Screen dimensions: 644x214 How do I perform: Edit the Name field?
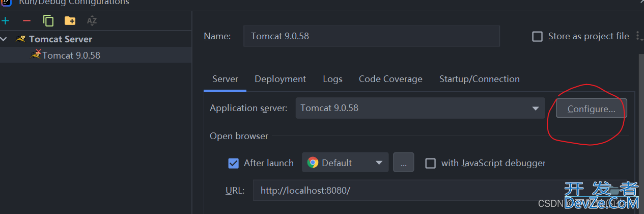[372, 36]
